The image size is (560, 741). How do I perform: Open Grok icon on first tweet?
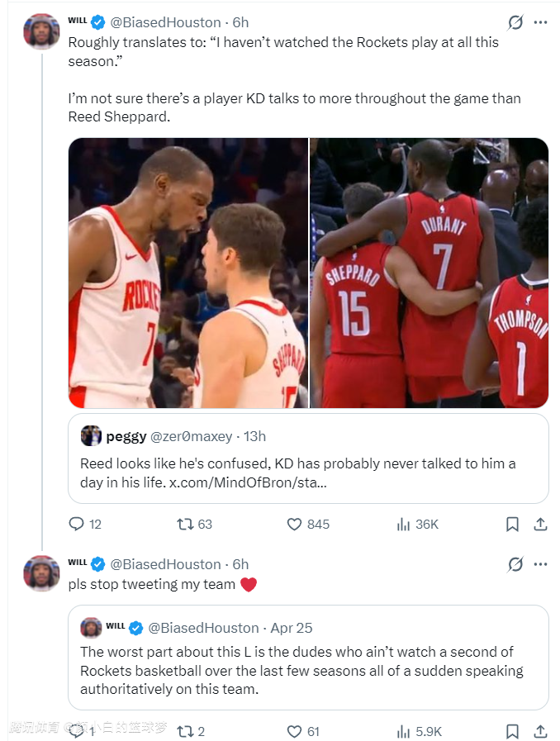(x=515, y=22)
